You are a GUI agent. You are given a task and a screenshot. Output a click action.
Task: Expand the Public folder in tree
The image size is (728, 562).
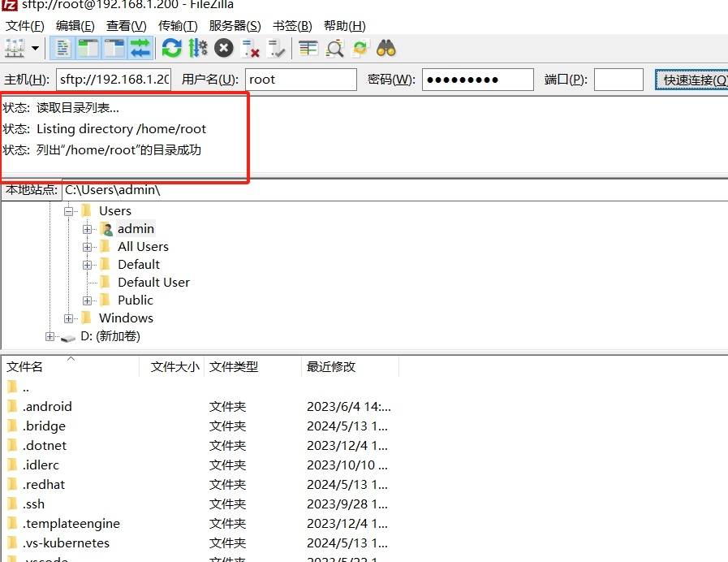coord(88,300)
